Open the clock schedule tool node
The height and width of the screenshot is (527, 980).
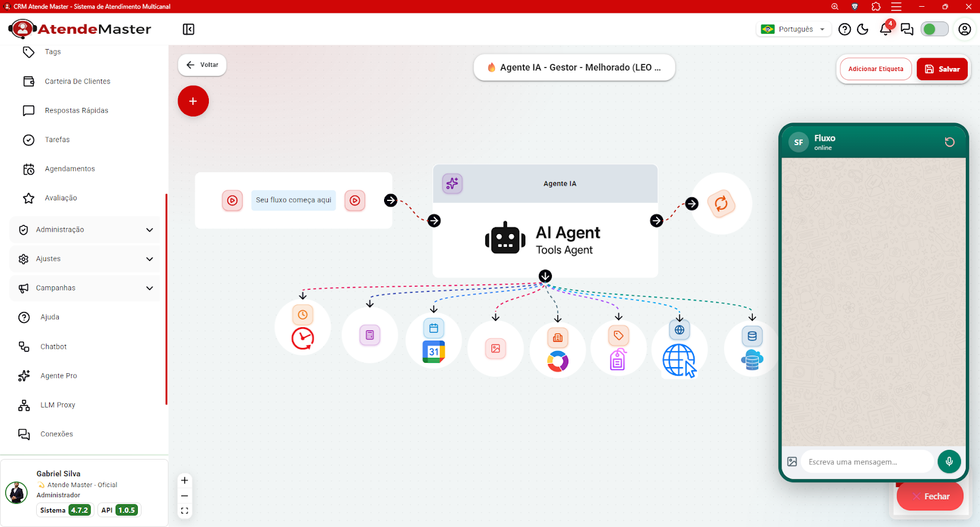click(303, 327)
